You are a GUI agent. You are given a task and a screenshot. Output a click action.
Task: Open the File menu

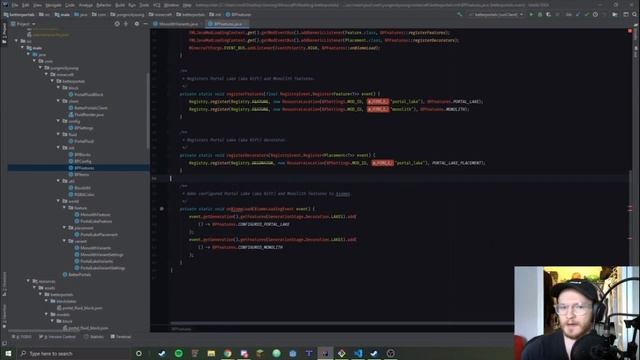coord(15,5)
